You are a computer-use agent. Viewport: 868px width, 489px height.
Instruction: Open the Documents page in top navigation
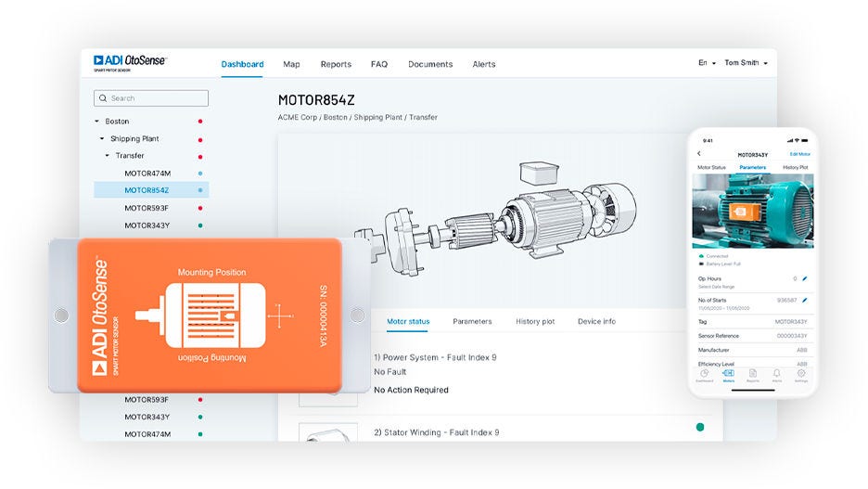click(430, 64)
